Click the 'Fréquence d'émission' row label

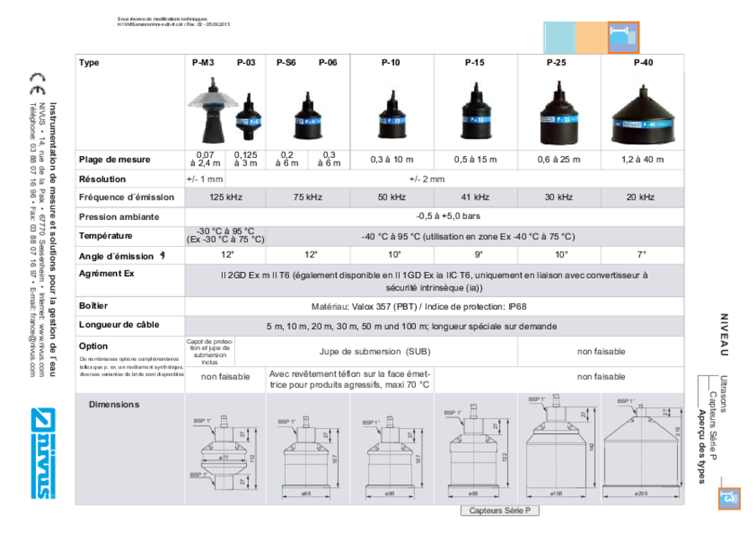[126, 197]
